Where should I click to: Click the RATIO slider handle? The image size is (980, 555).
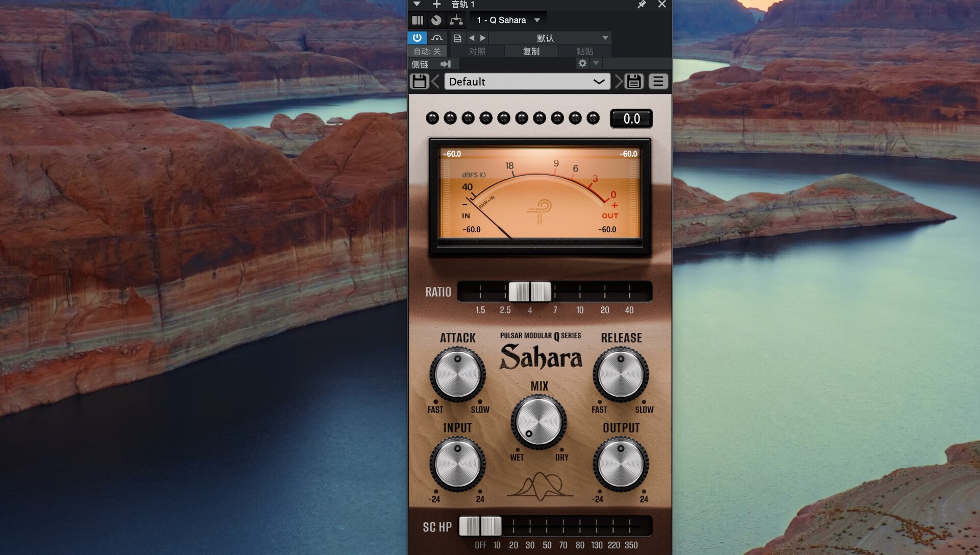click(x=530, y=292)
